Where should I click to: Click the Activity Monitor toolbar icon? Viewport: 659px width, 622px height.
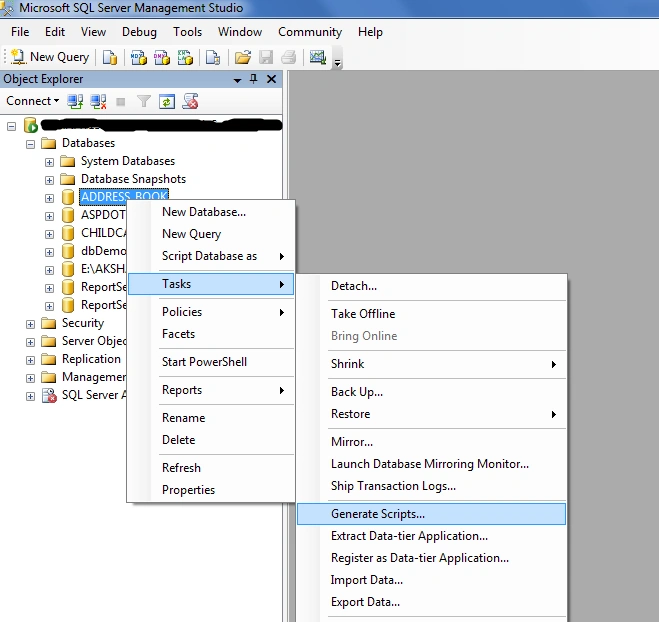tap(318, 57)
